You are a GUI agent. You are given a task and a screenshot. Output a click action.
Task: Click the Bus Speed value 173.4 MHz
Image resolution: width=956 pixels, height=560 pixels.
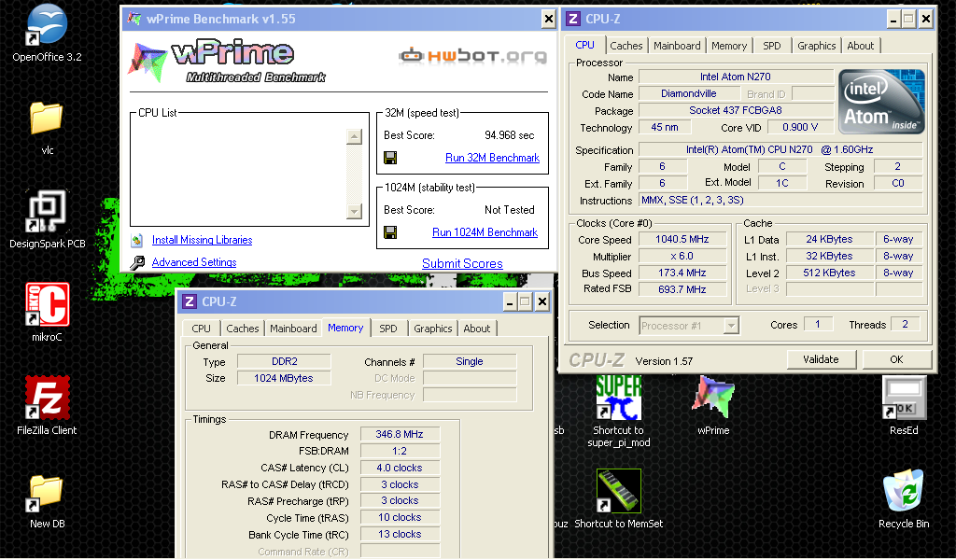pyautogui.click(x=682, y=273)
